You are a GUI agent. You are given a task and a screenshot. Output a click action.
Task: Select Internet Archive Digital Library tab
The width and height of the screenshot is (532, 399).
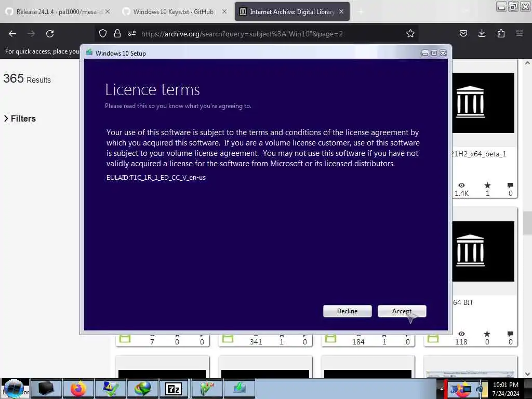click(292, 12)
